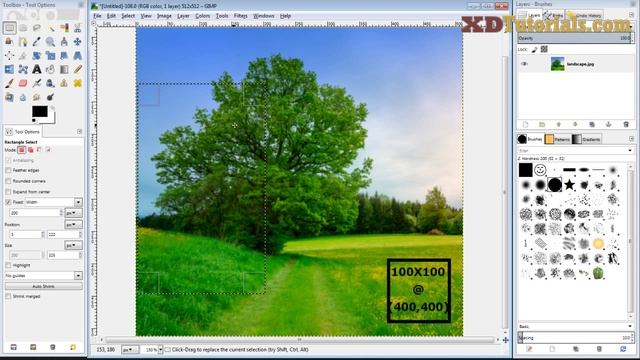Open the Position unit px dropdown

73,224
